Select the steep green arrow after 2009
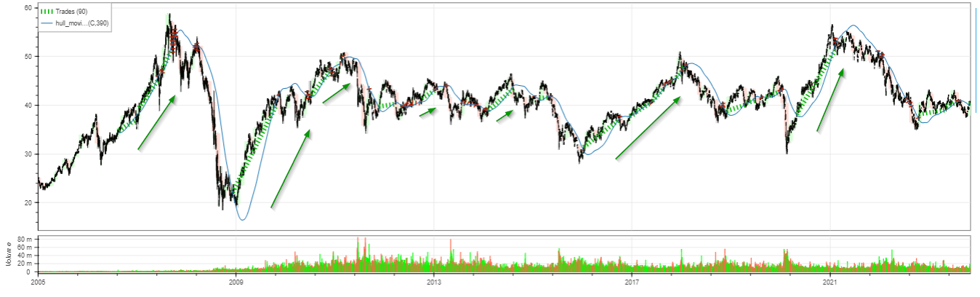 291,169
